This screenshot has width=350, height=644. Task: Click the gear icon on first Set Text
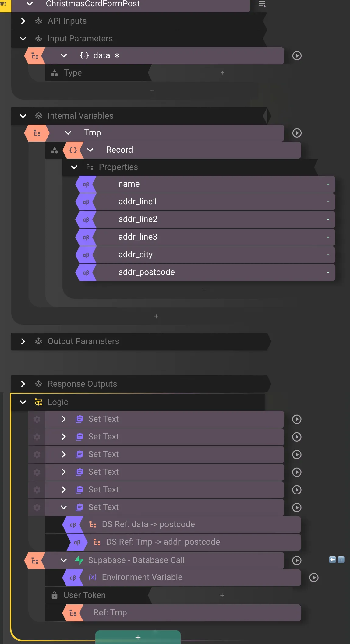coord(37,419)
